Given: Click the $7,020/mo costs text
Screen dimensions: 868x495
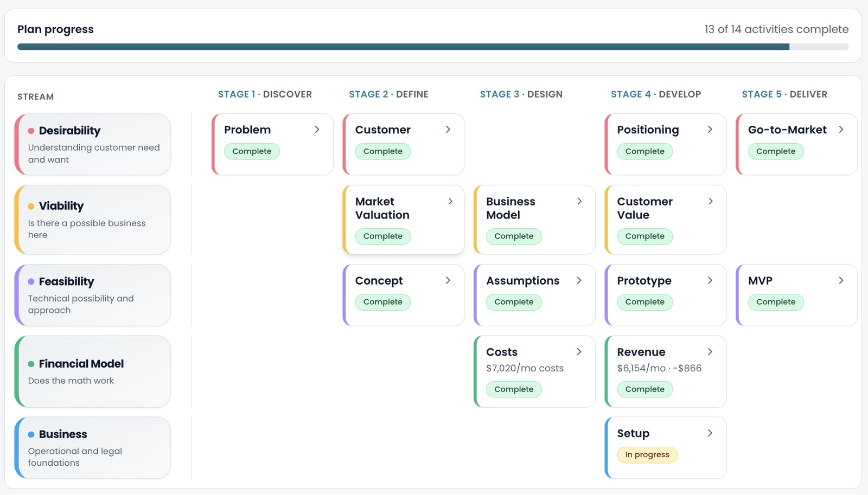Looking at the screenshot, I should (x=525, y=368).
